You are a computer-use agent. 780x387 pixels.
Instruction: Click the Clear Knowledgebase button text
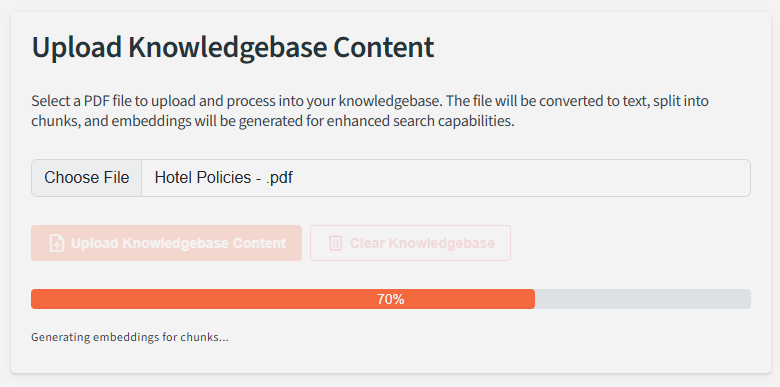tap(422, 243)
